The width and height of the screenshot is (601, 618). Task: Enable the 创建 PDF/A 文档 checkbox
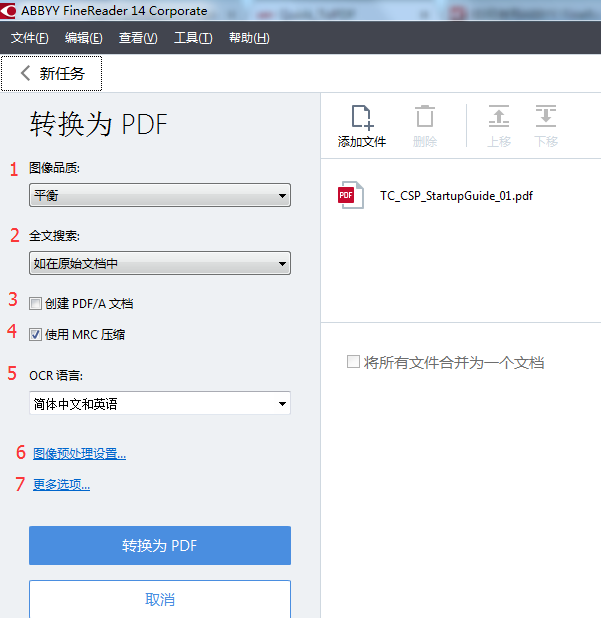35,304
